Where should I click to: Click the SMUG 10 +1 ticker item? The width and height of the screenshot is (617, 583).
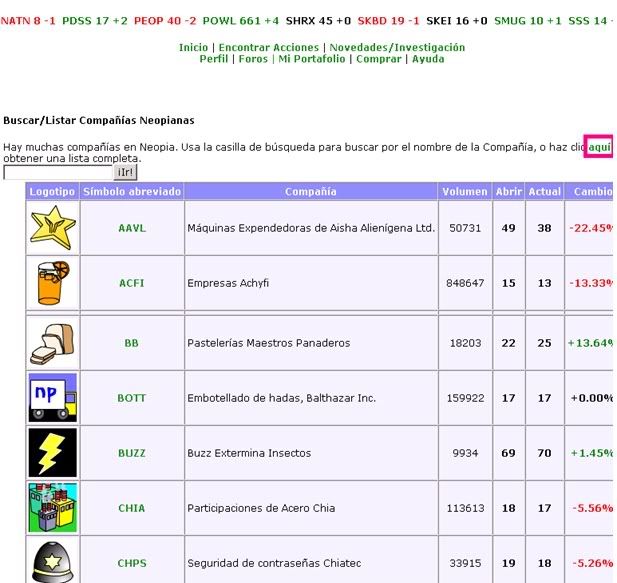[528, 21]
